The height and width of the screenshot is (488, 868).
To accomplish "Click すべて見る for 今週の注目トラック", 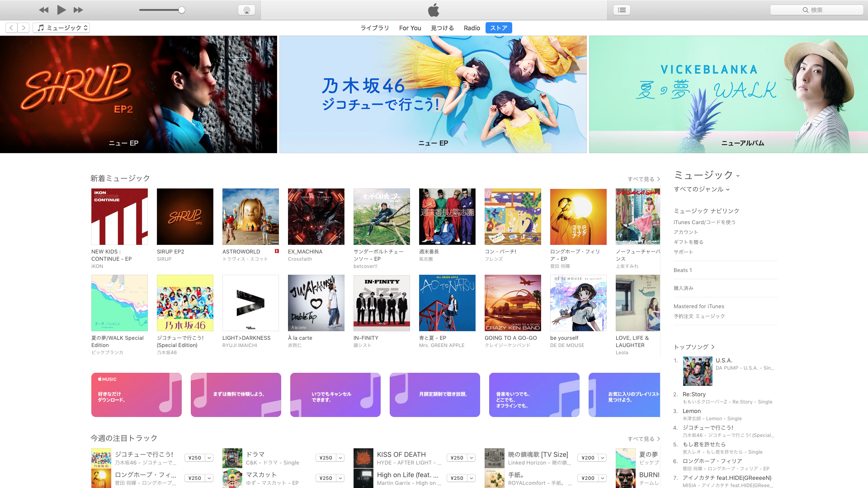I will [643, 439].
